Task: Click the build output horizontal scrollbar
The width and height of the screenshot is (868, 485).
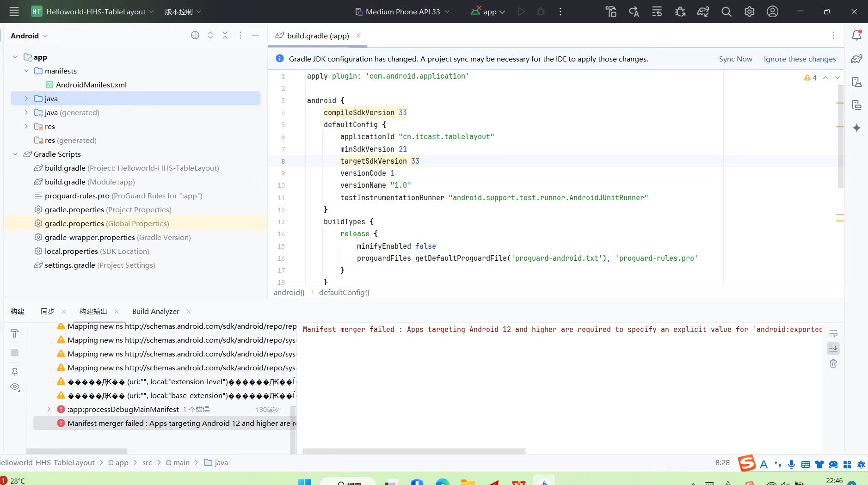Action: pyautogui.click(x=414, y=451)
